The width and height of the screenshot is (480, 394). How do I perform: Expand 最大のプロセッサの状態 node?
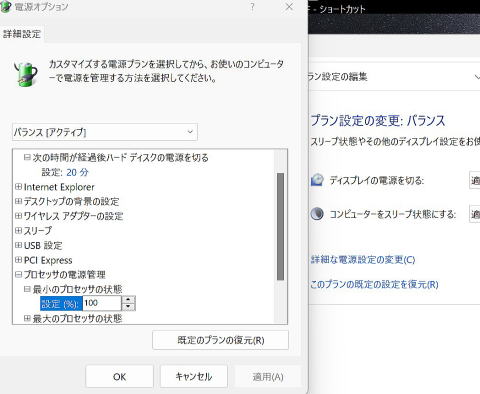point(27,318)
